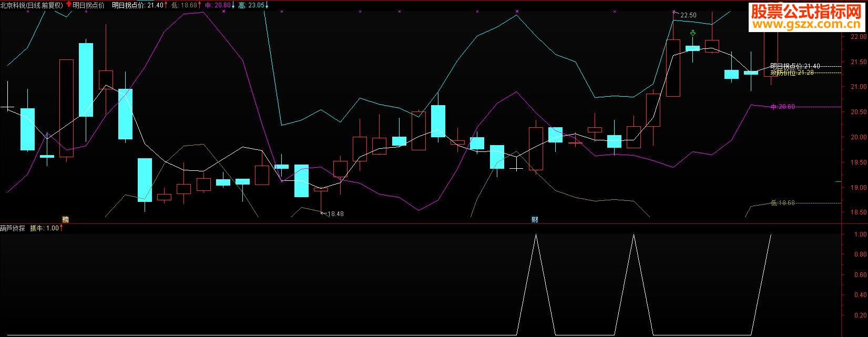This screenshot has width=868, height=337.
Task: Open the 榜 marker on the chart bottom
Action: tap(66, 220)
